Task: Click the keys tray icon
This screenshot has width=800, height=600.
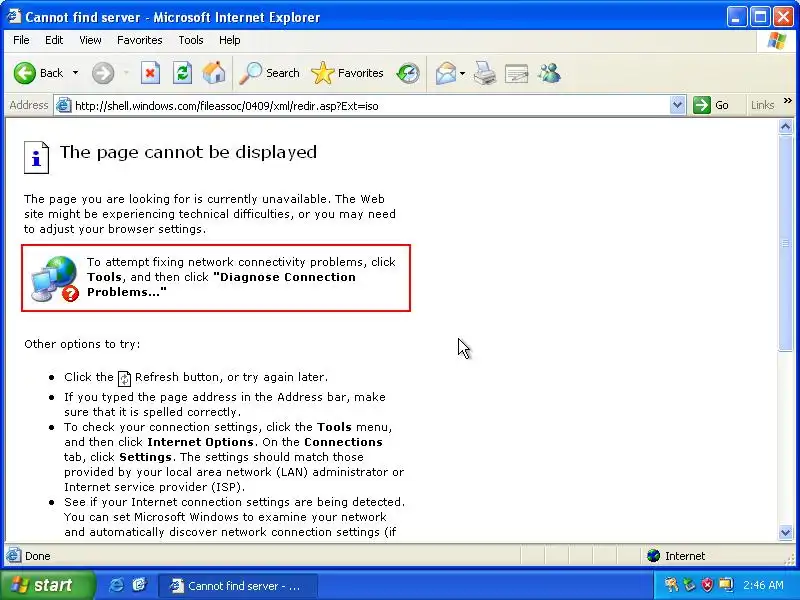Action: pyautogui.click(x=671, y=585)
